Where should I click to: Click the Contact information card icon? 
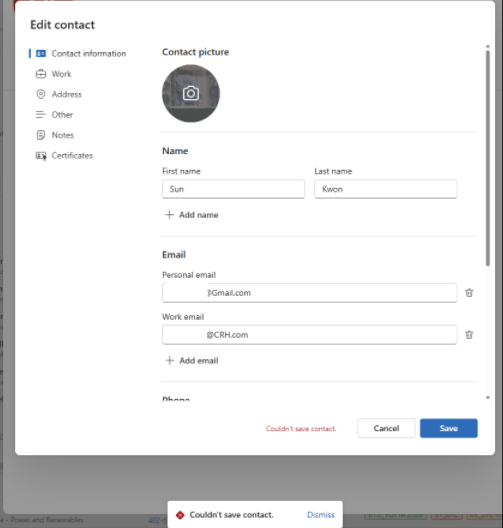tap(41, 54)
